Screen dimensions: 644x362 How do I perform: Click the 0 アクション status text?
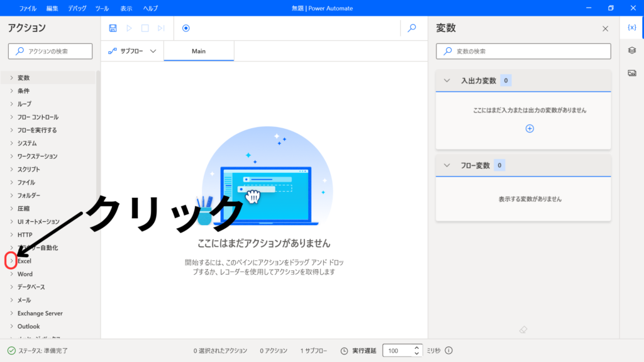[274, 351]
